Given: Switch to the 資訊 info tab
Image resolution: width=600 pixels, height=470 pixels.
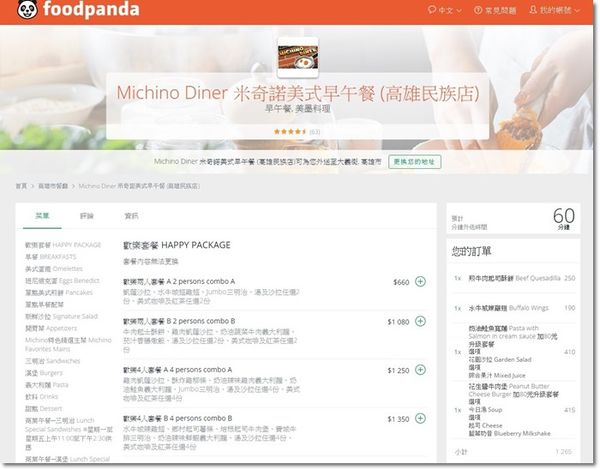Looking at the screenshot, I should pos(131,216).
